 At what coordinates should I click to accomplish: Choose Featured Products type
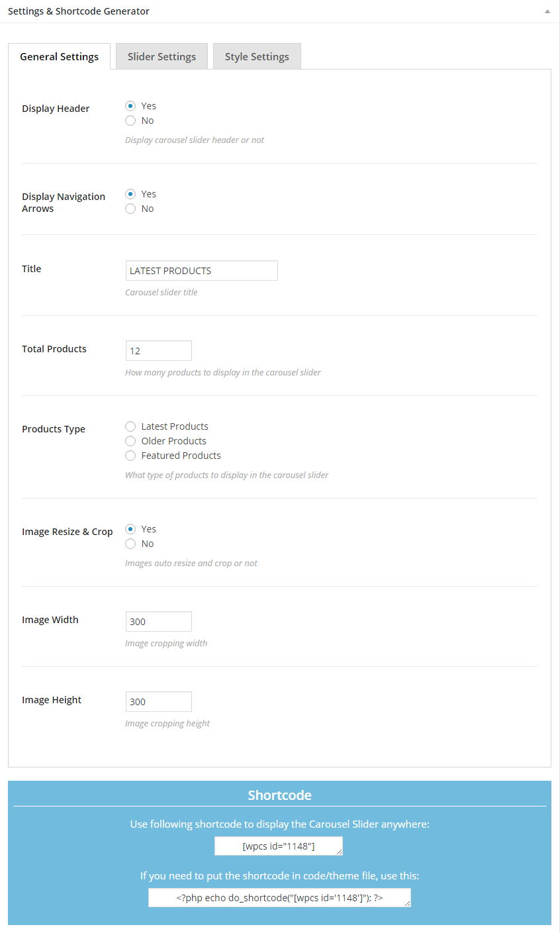pos(130,456)
